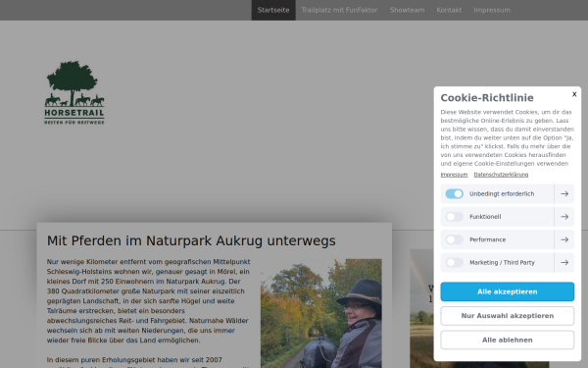Open the Datenschutzerklärung link
The image size is (588, 368).
tap(501, 175)
